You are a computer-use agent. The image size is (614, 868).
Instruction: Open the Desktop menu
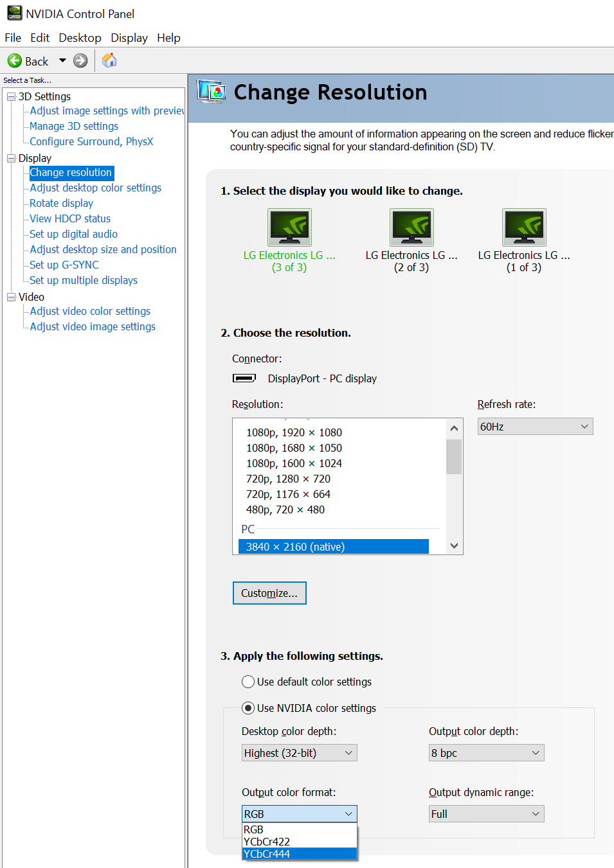tap(80, 38)
